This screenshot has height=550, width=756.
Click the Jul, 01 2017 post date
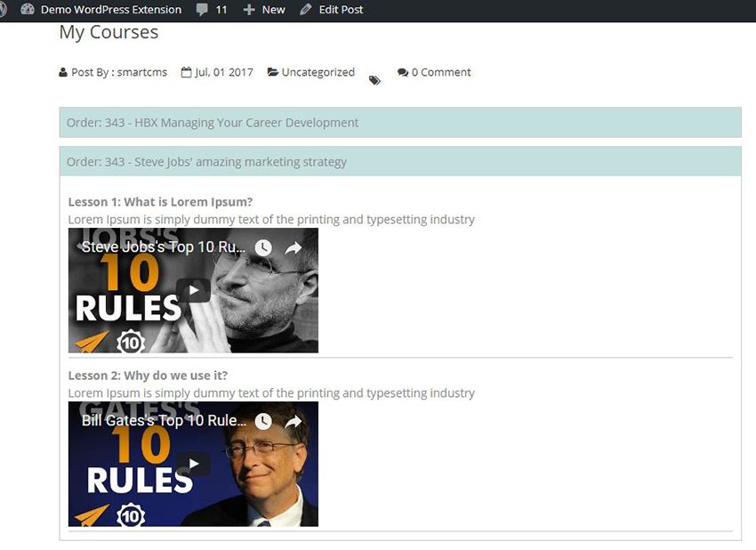224,72
